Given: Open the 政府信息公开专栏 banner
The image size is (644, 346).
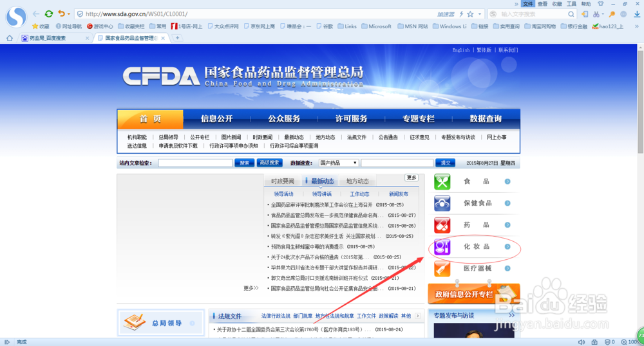Looking at the screenshot, I should point(474,293).
